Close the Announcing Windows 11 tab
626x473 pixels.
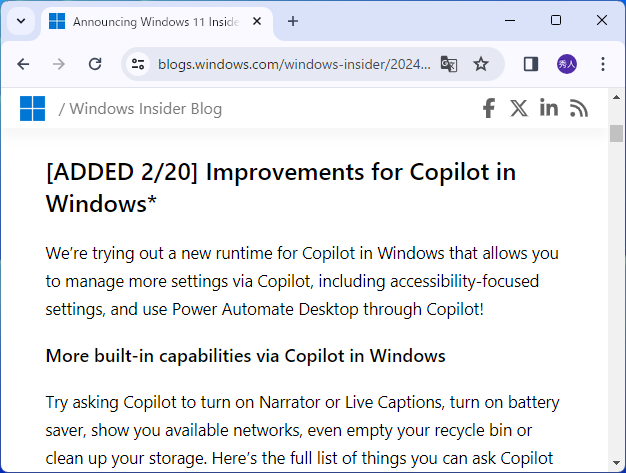tap(257, 21)
